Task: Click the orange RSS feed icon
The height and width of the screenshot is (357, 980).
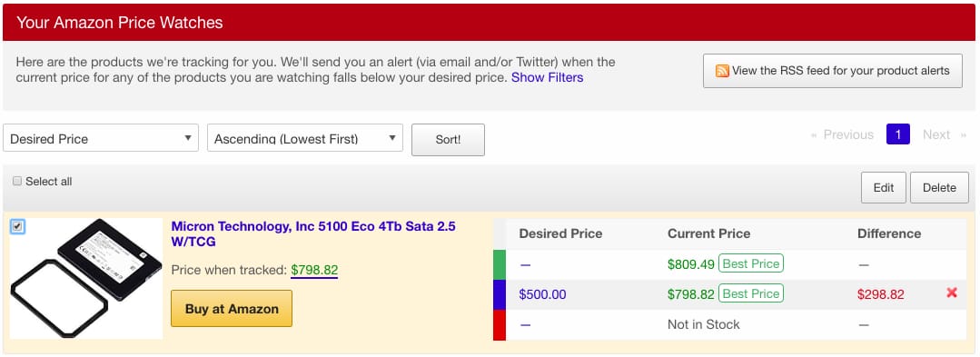Action: pos(722,71)
